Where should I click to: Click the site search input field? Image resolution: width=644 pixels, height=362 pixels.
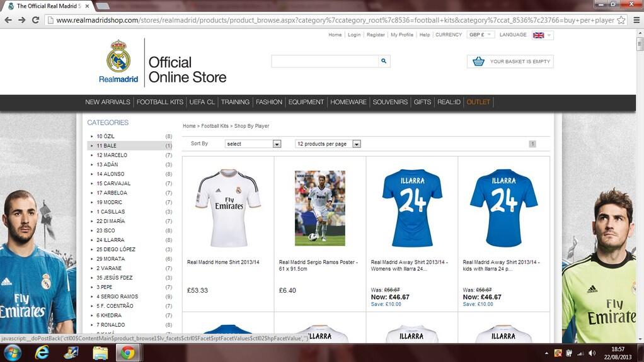pyautogui.click(x=325, y=61)
